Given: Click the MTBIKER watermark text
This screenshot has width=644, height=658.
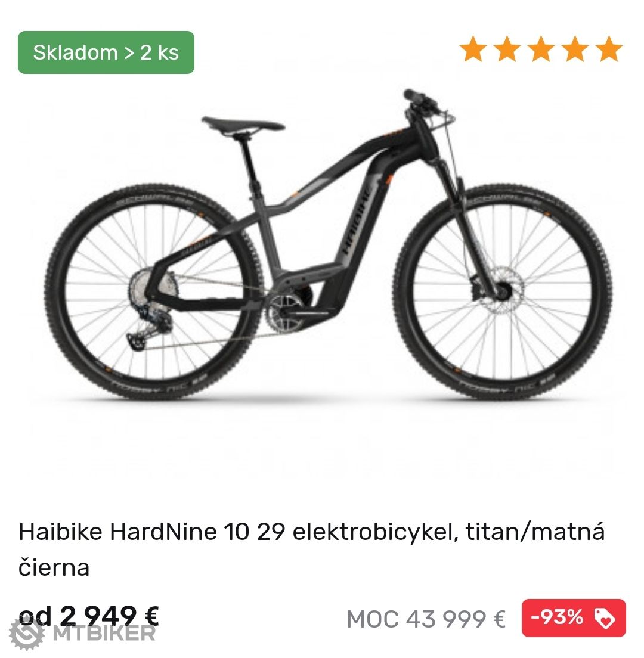Looking at the screenshot, I should coord(104,633).
